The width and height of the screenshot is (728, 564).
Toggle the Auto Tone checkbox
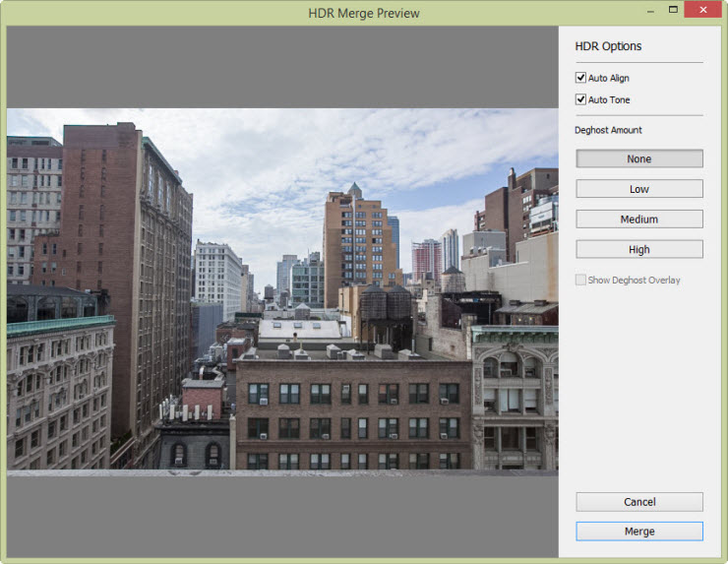coord(581,99)
